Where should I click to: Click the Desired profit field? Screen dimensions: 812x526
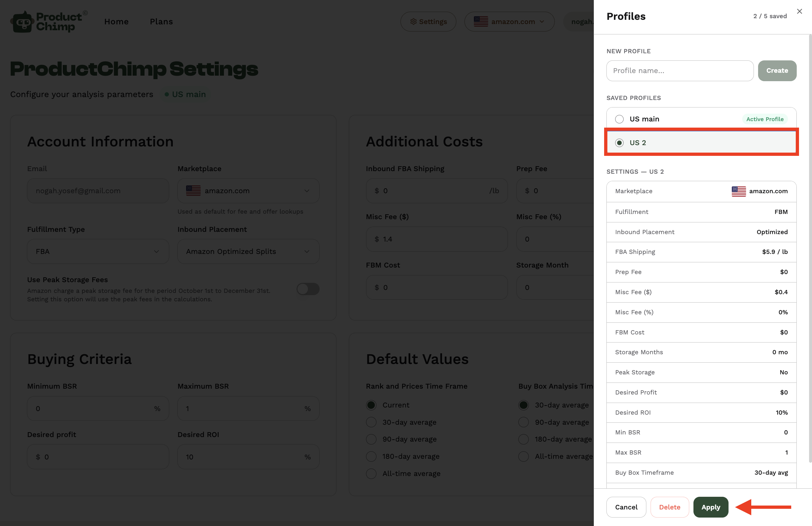tap(98, 457)
